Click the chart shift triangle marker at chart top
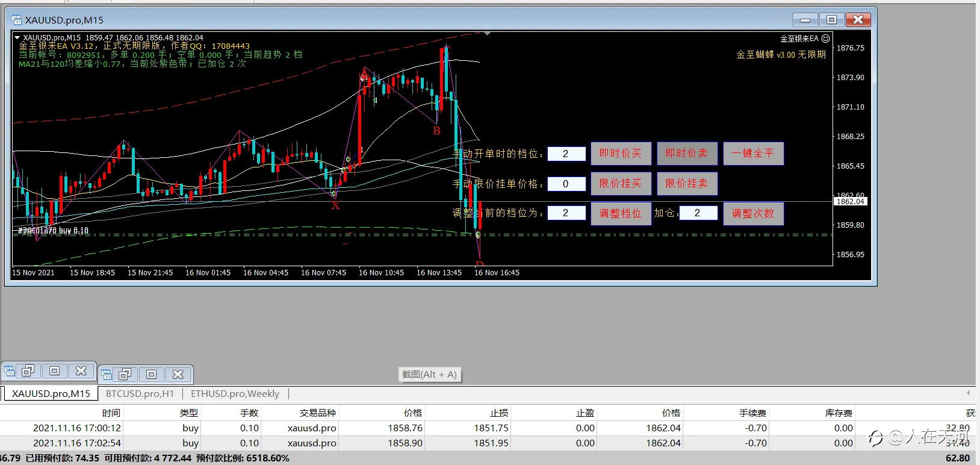This screenshot has height=465, width=980. coord(487,34)
